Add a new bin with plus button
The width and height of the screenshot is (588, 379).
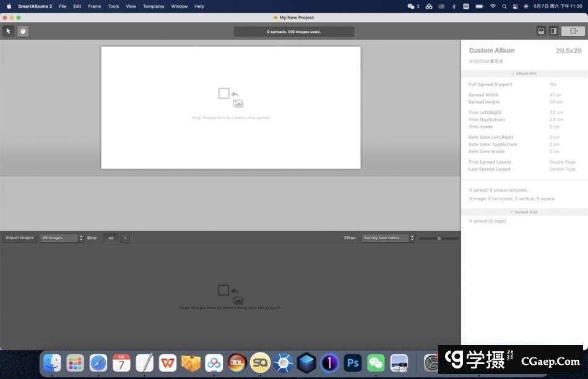pyautogui.click(x=125, y=238)
